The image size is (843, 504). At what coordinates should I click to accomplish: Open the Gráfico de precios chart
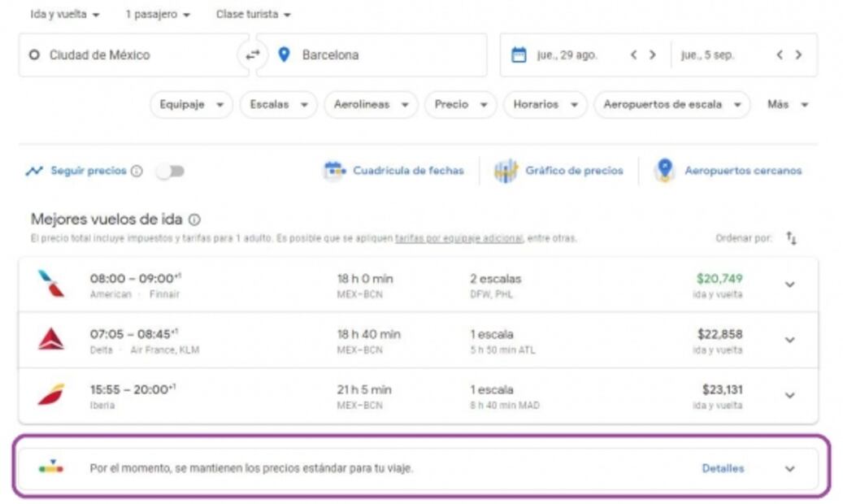pyautogui.click(x=507, y=171)
